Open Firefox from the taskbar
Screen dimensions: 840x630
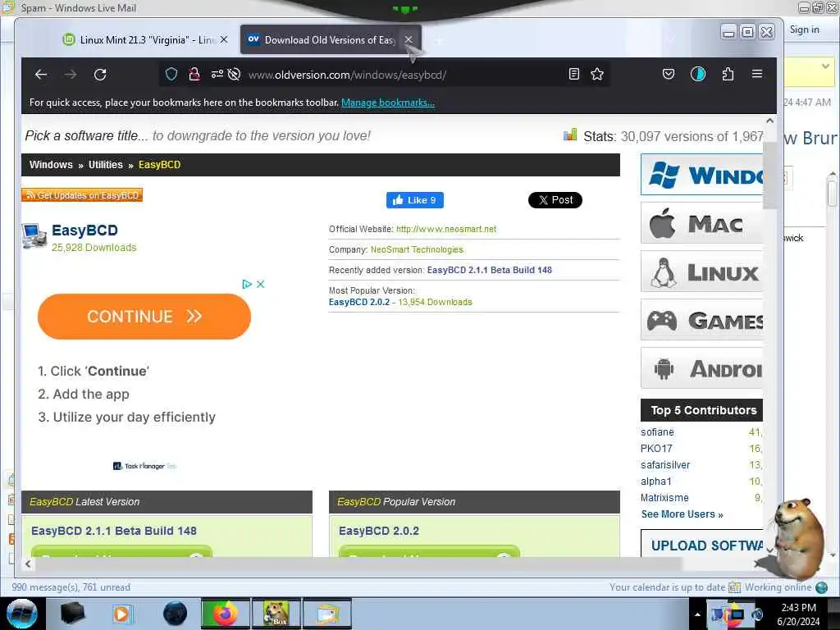pyautogui.click(x=225, y=614)
